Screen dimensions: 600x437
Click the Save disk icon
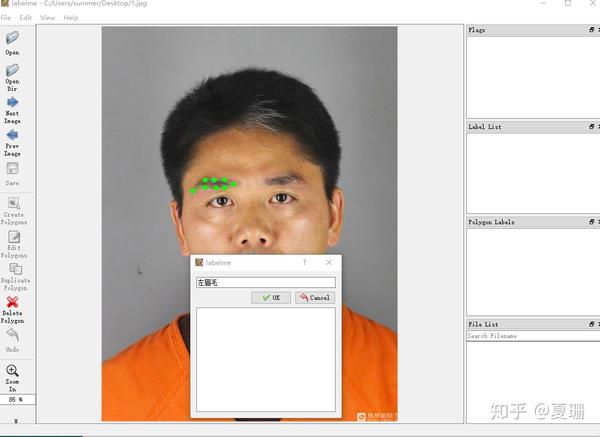point(12,168)
